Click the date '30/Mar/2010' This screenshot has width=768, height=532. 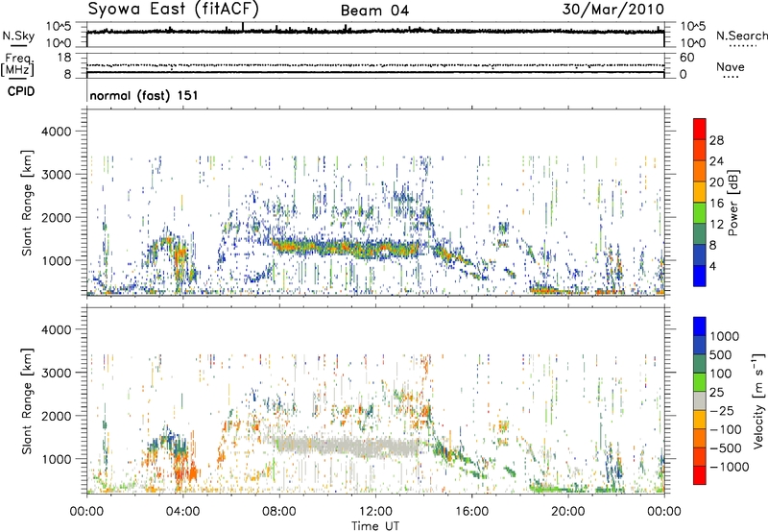tap(613, 10)
